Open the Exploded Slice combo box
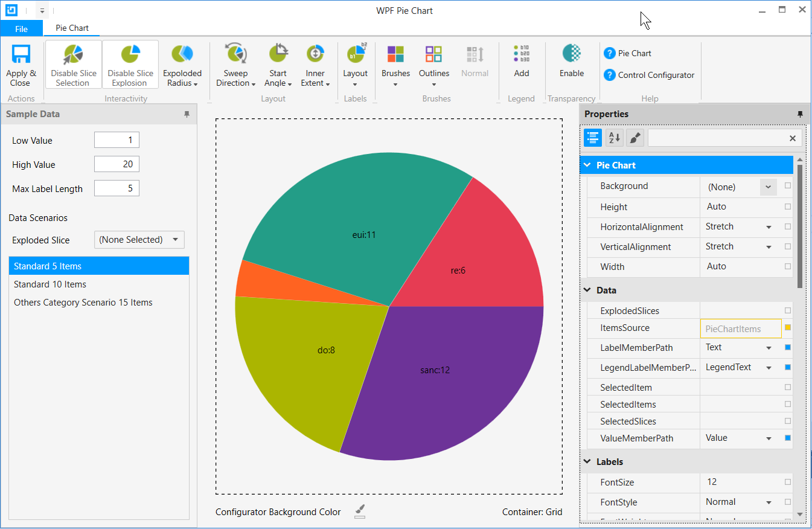Screen dimensions: 812x529 [139, 240]
